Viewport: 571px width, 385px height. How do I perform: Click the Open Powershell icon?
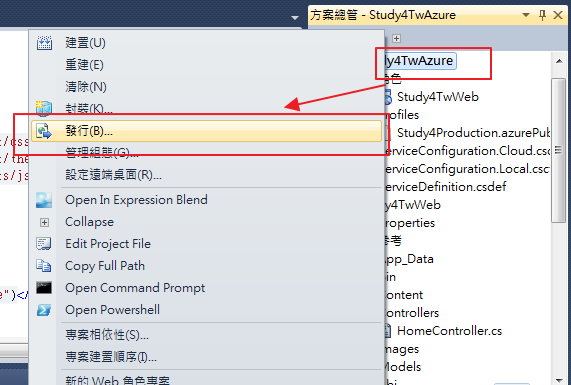point(44,310)
